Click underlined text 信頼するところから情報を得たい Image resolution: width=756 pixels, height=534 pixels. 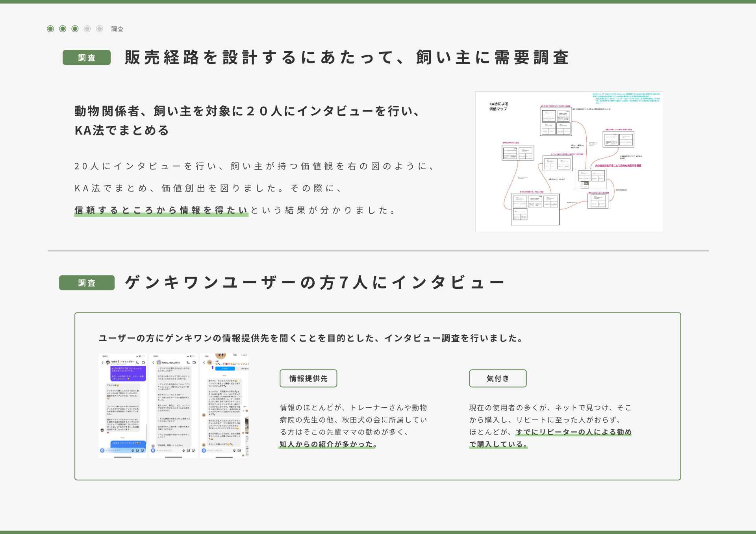tap(161, 211)
